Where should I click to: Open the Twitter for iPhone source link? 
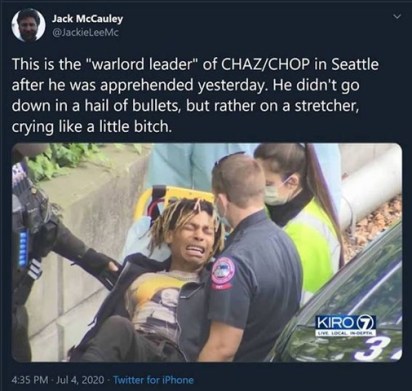tap(154, 380)
